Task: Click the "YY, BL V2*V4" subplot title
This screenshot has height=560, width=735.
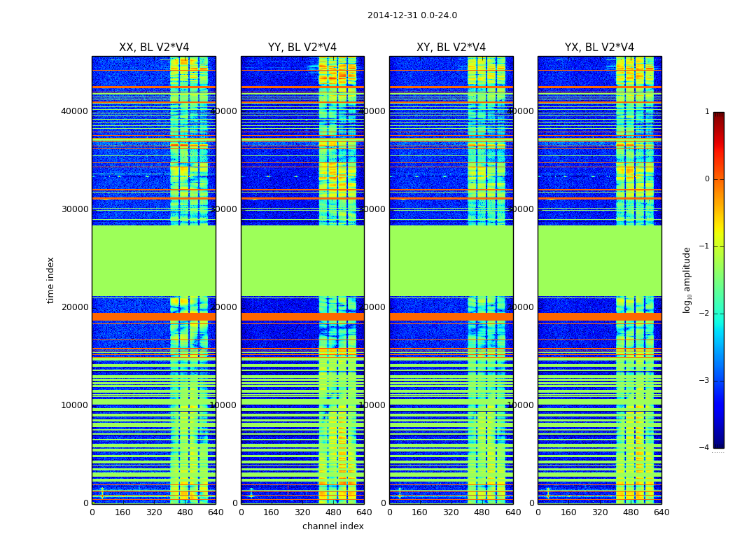Action: point(302,48)
